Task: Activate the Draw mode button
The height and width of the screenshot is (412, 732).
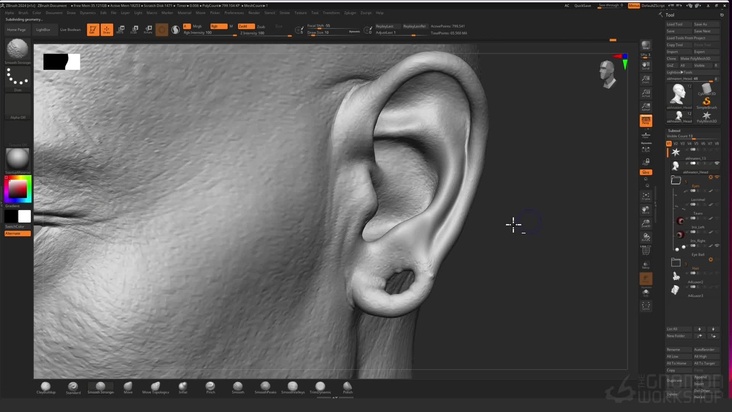Action: coord(107,30)
